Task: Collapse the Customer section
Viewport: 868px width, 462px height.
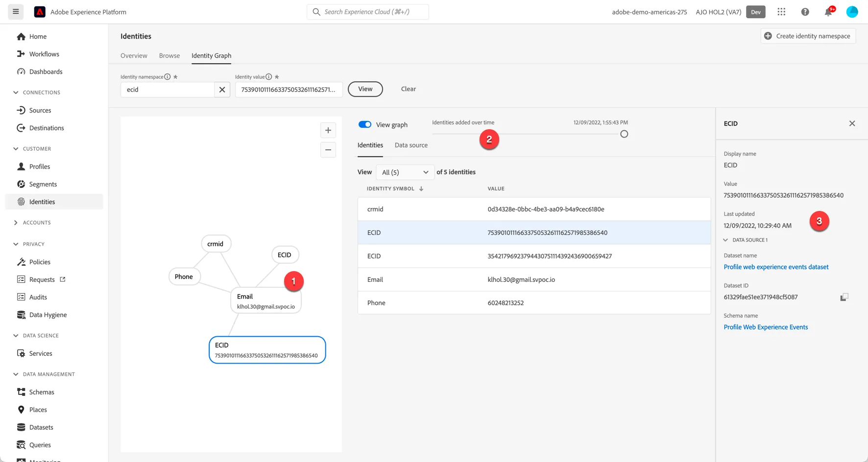Action: [x=16, y=149]
